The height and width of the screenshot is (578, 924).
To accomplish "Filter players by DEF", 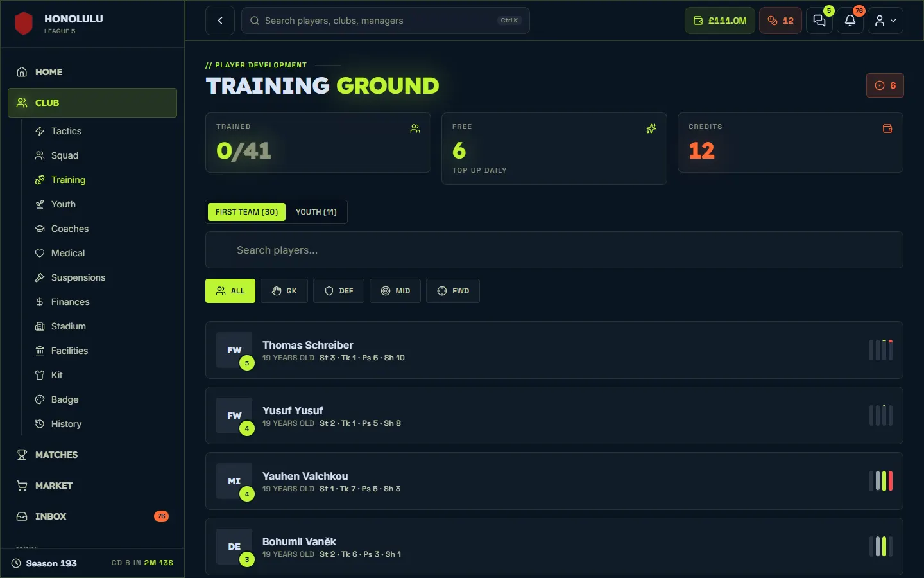I will [339, 291].
